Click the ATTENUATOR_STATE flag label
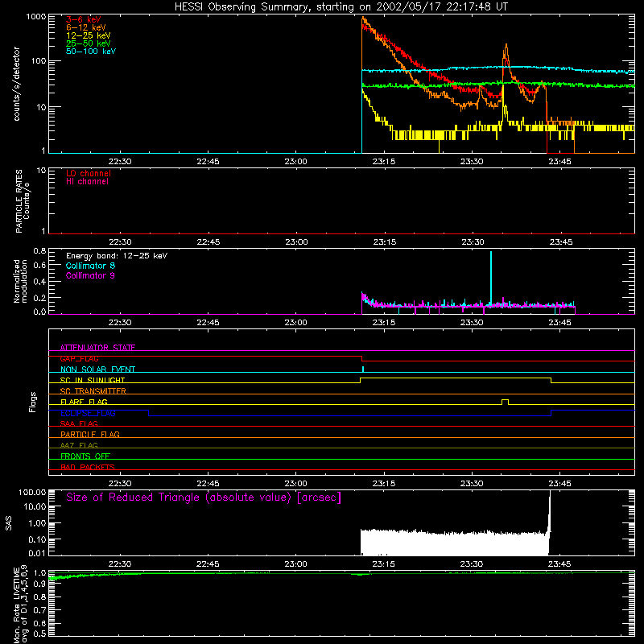 pos(97,348)
